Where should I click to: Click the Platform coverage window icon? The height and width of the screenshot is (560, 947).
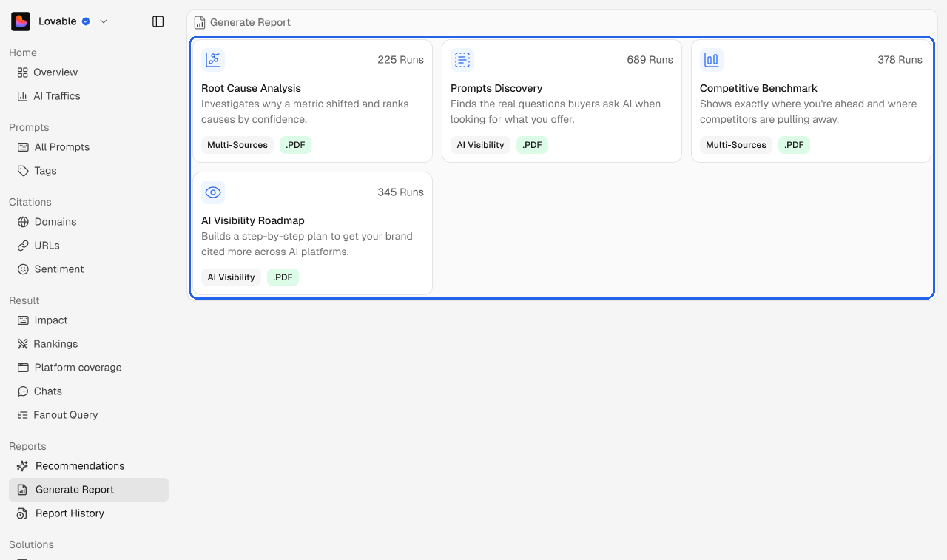pos(23,368)
